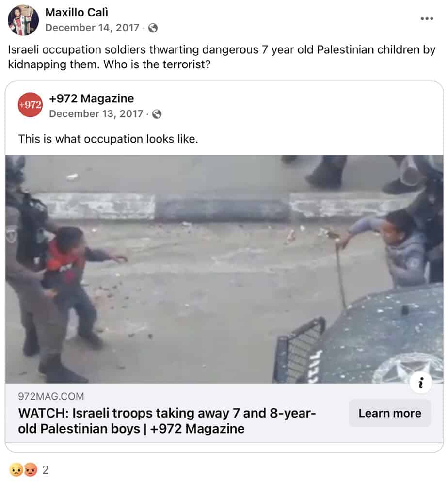Screen dimensions: 448x482
Task: View the reactions count of 2
Action: pos(45,470)
